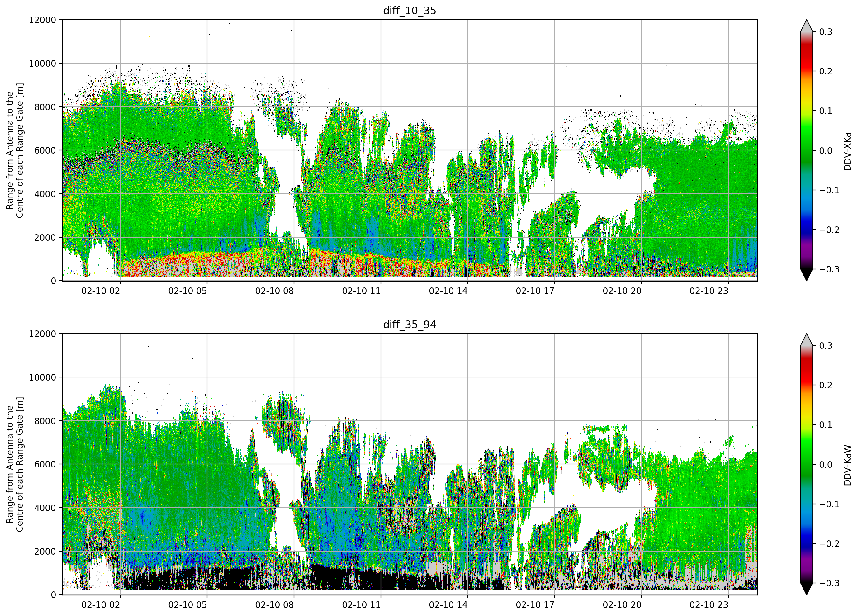Click the 02-10 02 x-tick on diff_10_35 plot
The height and width of the screenshot is (616, 858).
click(x=101, y=291)
